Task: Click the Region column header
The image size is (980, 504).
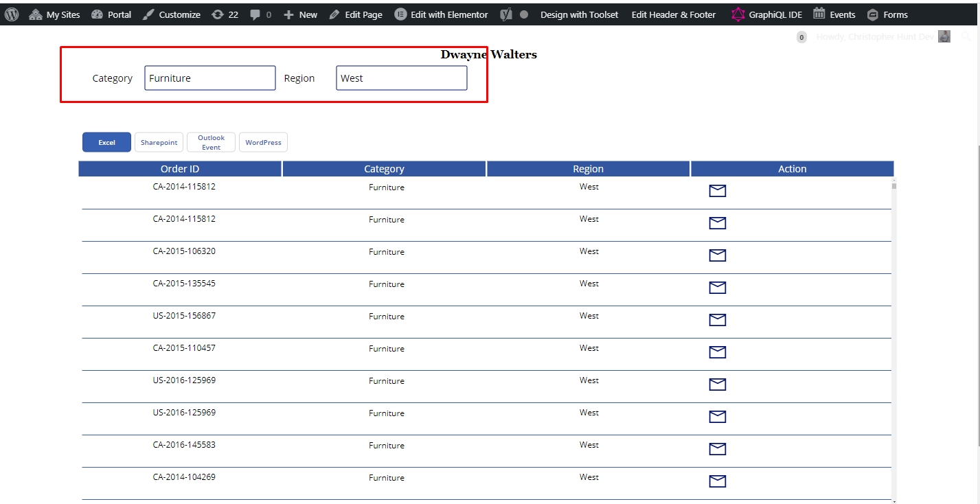Action: point(588,169)
